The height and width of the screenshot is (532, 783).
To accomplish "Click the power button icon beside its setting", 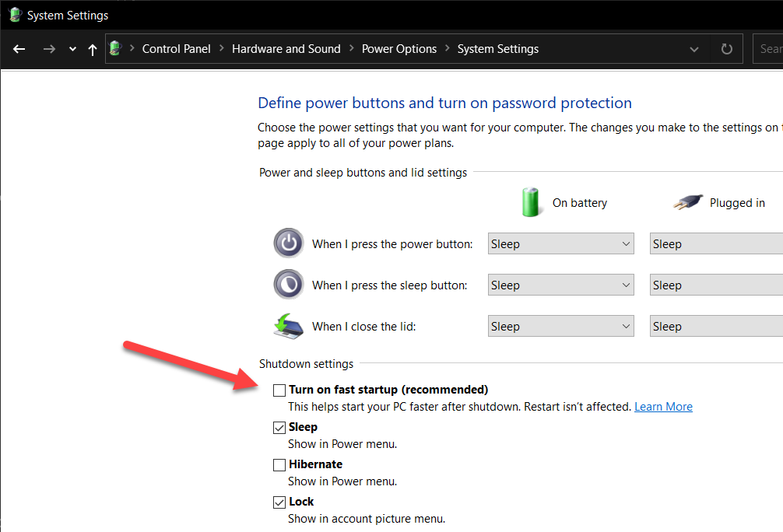I will tap(288, 243).
